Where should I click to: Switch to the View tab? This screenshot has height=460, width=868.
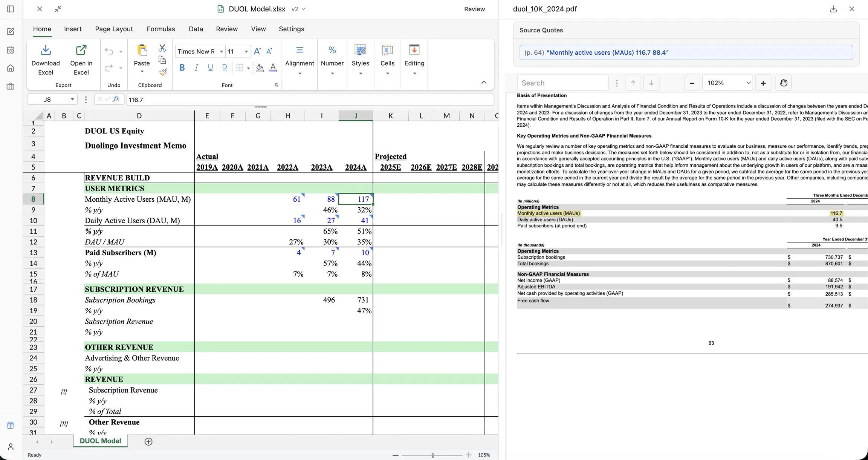[x=258, y=29]
